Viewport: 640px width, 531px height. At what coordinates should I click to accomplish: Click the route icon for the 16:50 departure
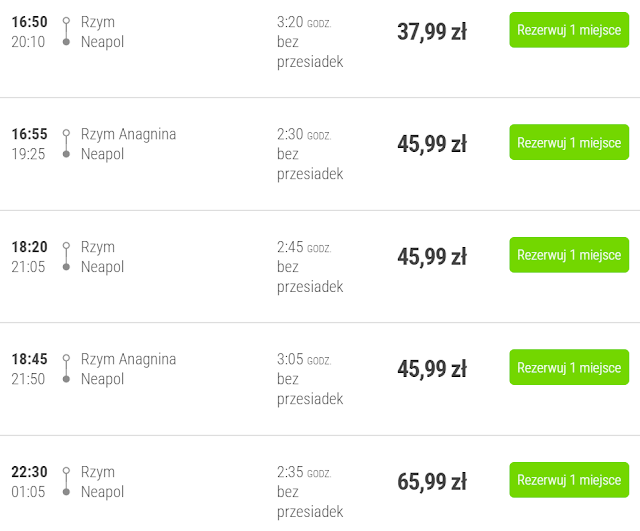pos(66,31)
